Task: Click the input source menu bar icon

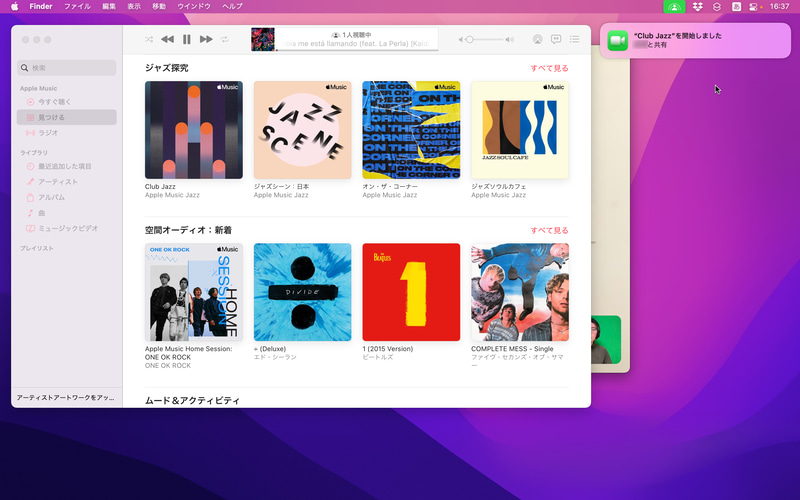Action: click(x=736, y=7)
